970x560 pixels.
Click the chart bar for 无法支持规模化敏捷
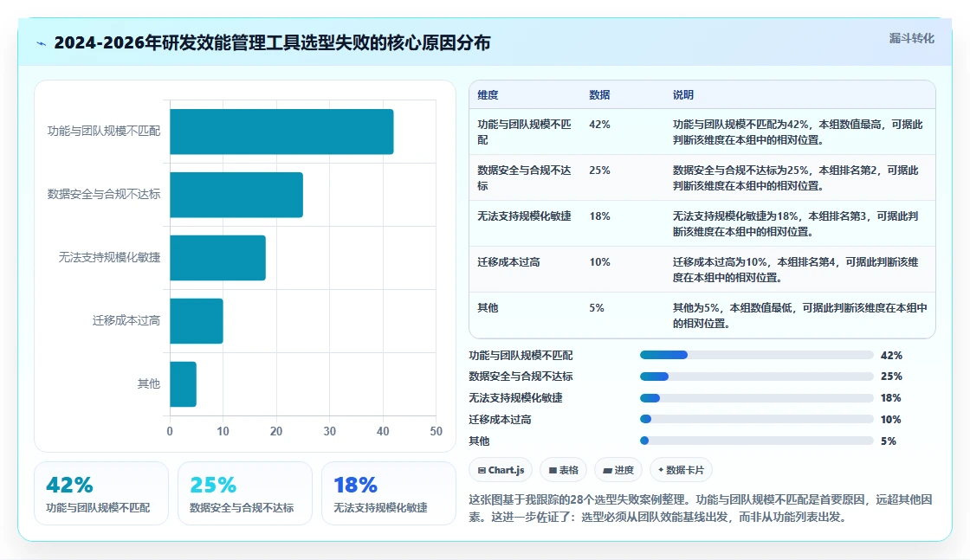(x=217, y=258)
